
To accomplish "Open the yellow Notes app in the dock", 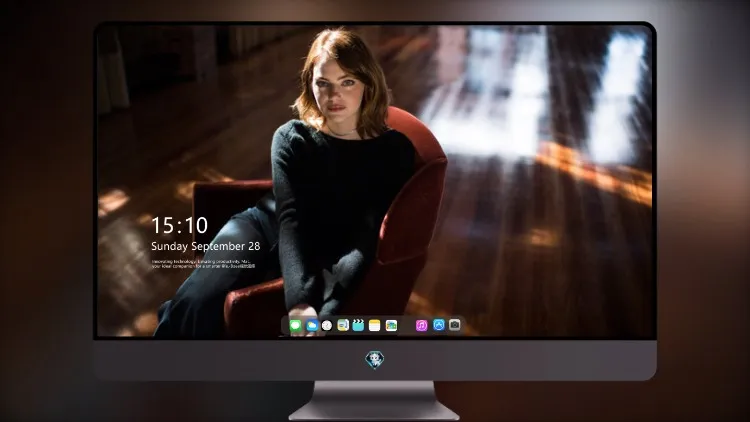I will (375, 325).
